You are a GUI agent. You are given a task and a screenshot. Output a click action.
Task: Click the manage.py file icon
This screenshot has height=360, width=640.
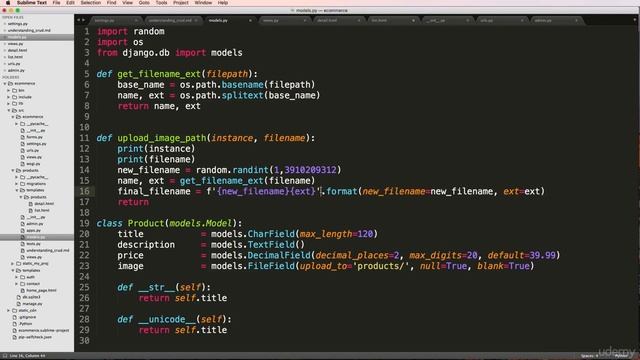19,304
